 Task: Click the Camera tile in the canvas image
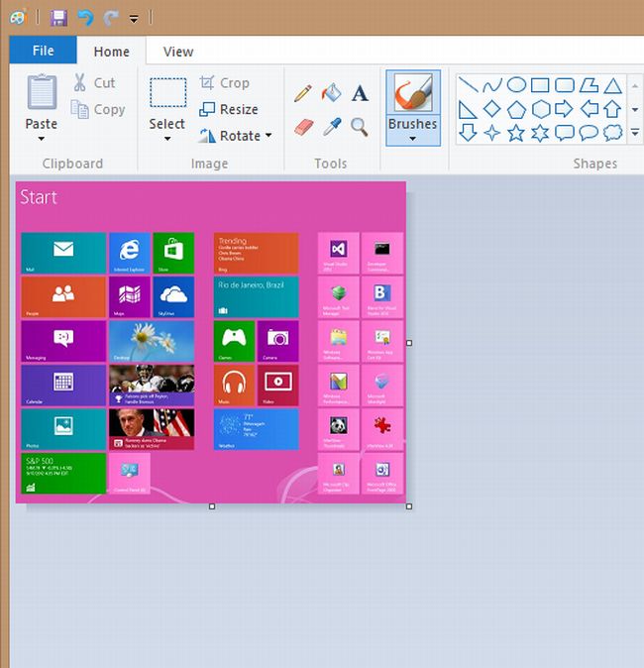[x=277, y=341]
